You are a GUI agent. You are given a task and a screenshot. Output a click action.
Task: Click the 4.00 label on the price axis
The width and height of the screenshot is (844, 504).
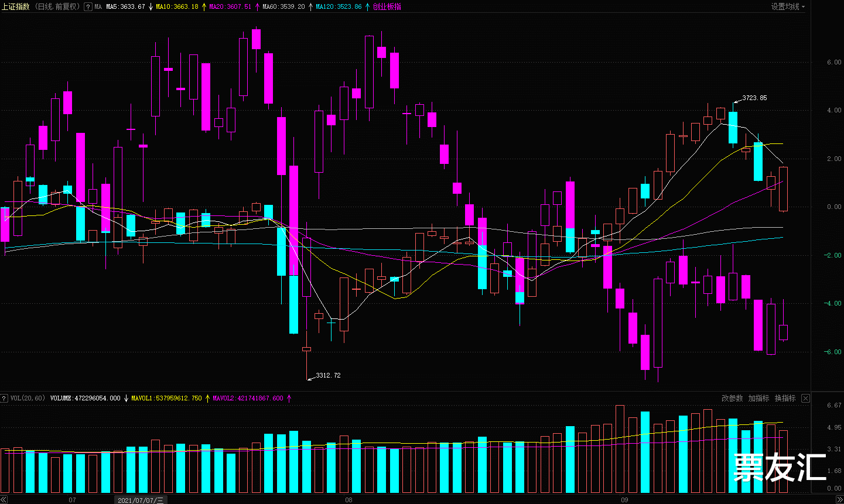click(834, 110)
